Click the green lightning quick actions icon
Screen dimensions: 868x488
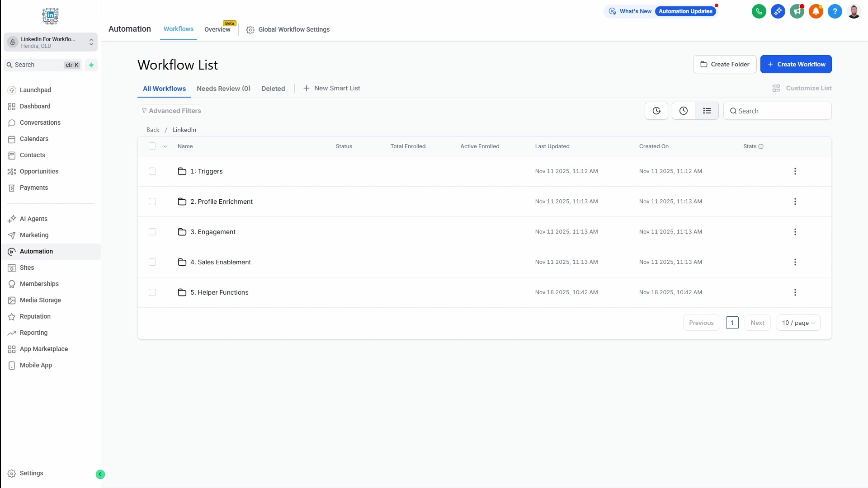[x=91, y=65]
